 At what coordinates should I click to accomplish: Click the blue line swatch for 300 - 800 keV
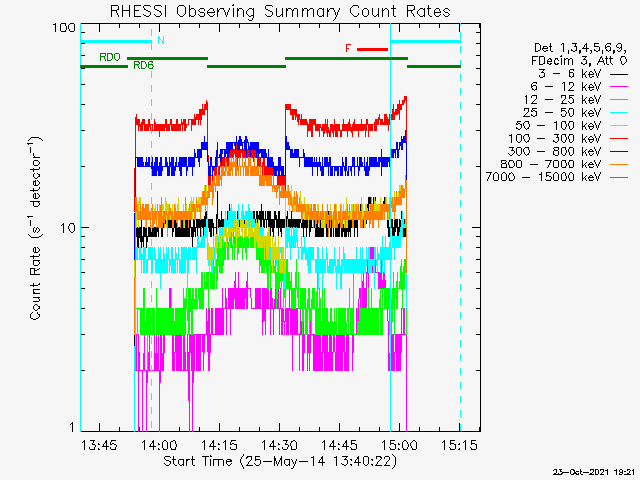tap(619, 152)
